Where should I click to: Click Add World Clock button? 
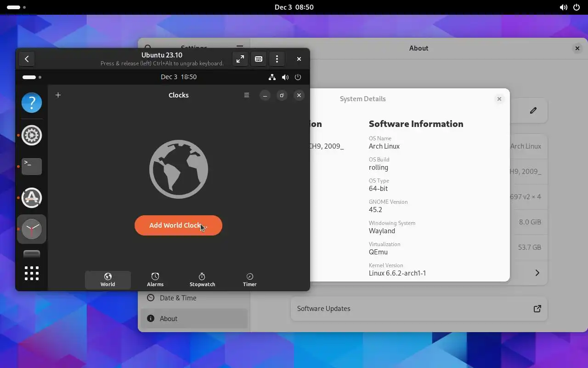(x=178, y=225)
